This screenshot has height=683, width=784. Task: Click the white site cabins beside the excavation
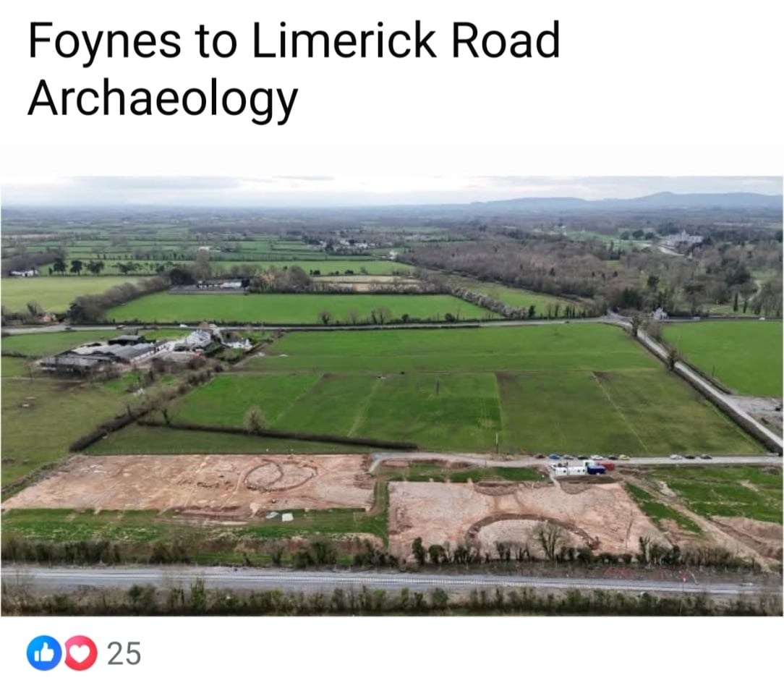tap(568, 470)
